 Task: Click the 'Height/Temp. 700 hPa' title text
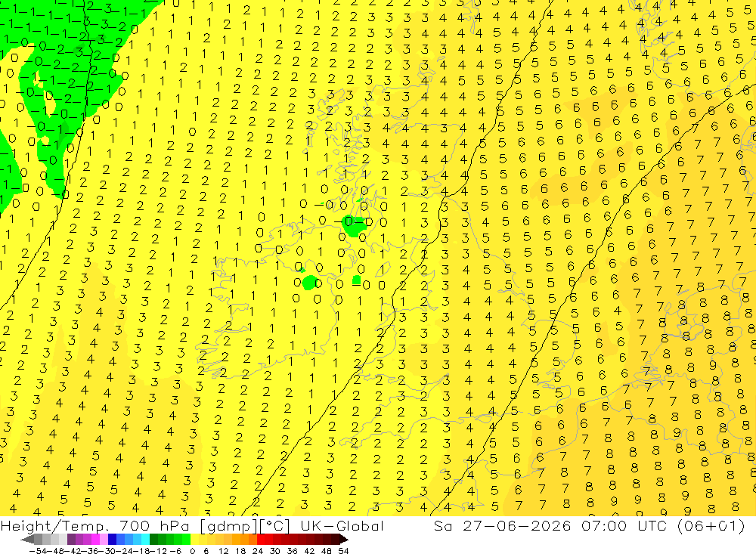(97, 526)
